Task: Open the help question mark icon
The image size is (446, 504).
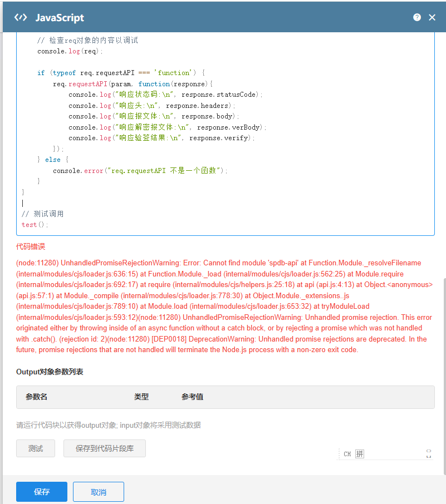Action: (x=416, y=17)
